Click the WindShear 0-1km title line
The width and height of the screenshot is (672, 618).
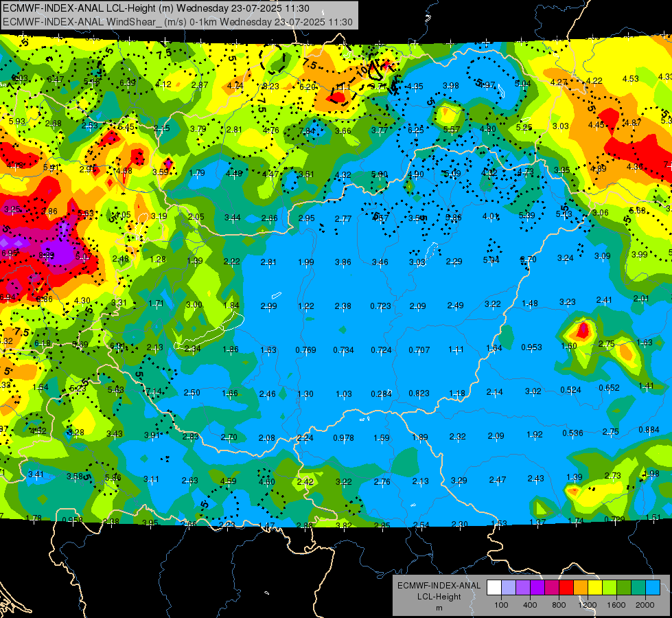click(177, 22)
